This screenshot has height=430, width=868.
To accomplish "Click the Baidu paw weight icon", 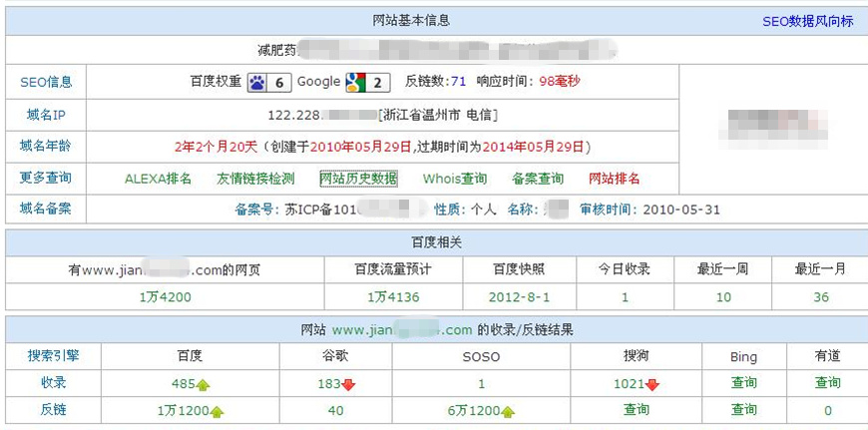I will [x=257, y=82].
